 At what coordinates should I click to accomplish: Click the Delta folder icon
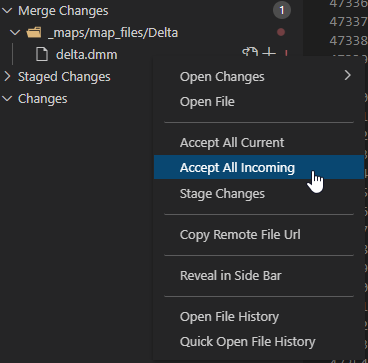click(34, 33)
